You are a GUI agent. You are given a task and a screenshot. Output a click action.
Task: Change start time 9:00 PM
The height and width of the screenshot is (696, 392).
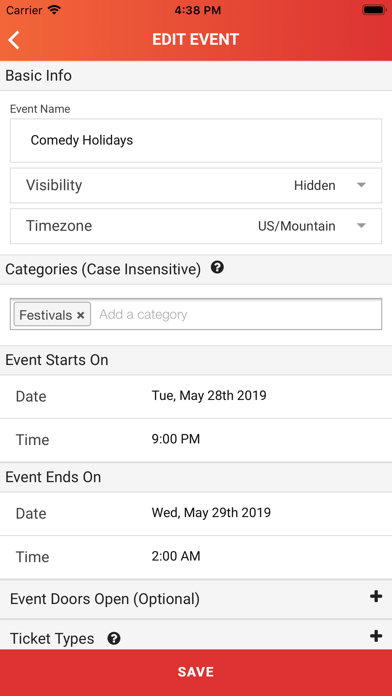tap(176, 439)
